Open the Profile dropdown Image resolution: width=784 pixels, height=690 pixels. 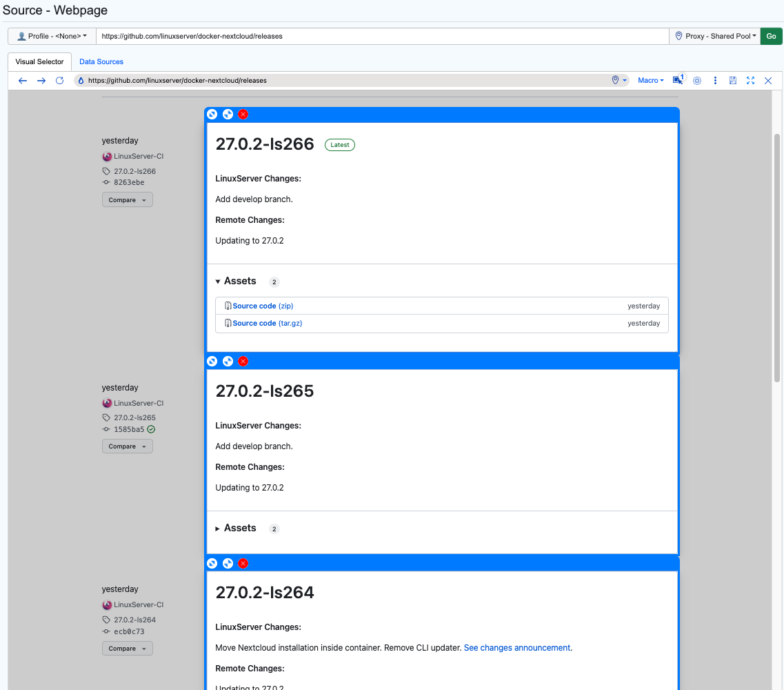coord(52,36)
